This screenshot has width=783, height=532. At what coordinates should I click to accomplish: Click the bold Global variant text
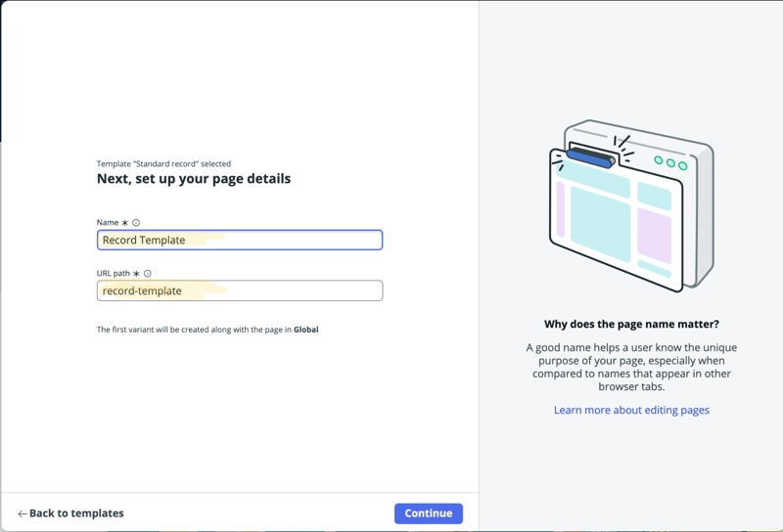306,331
